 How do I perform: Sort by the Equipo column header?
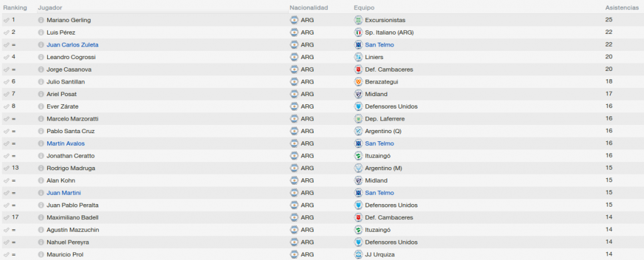coord(364,8)
